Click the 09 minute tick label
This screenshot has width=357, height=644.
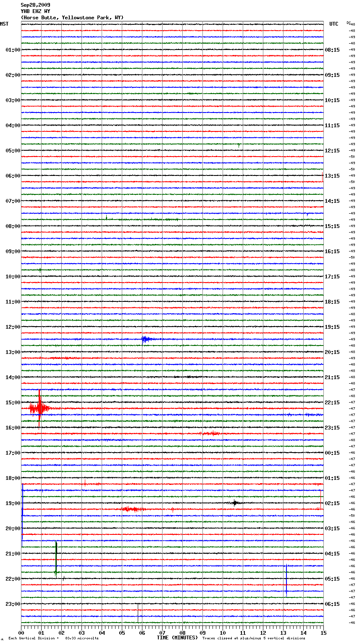coord(202,633)
